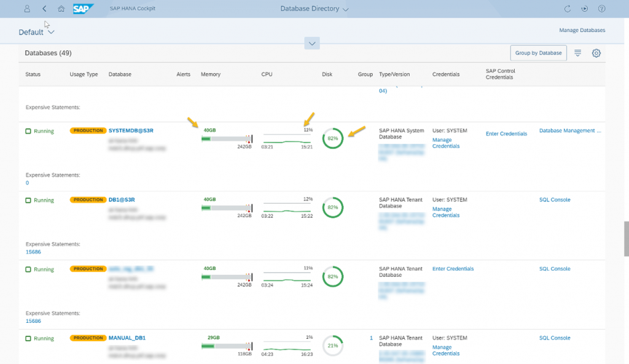Click the PRODUCTION badge for MANUAL_DB1
This screenshot has width=629, height=364.
[88, 338]
